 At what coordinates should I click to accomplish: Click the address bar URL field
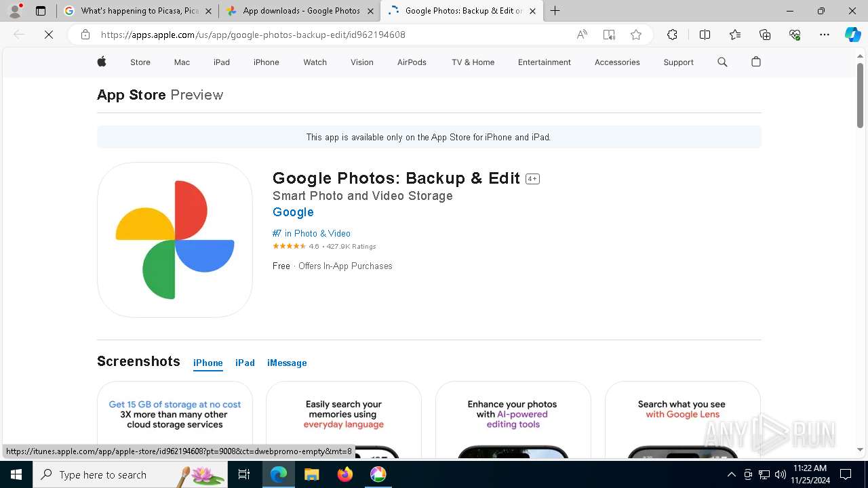click(x=332, y=35)
